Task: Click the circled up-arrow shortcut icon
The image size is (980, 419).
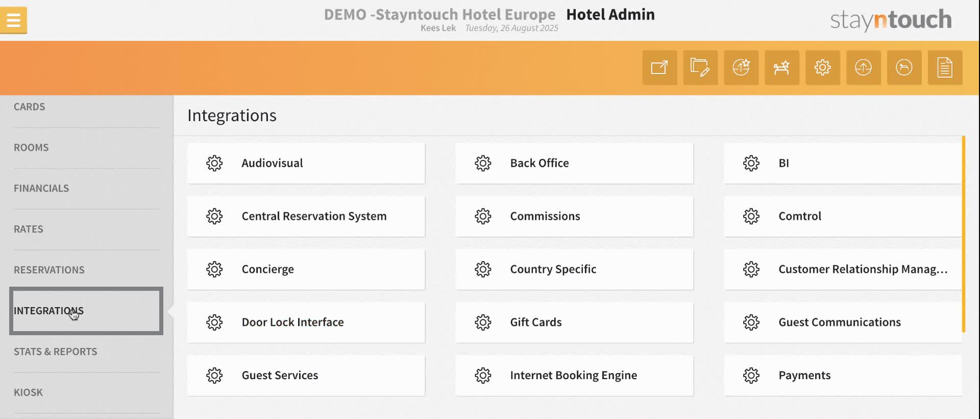Action: click(x=864, y=67)
